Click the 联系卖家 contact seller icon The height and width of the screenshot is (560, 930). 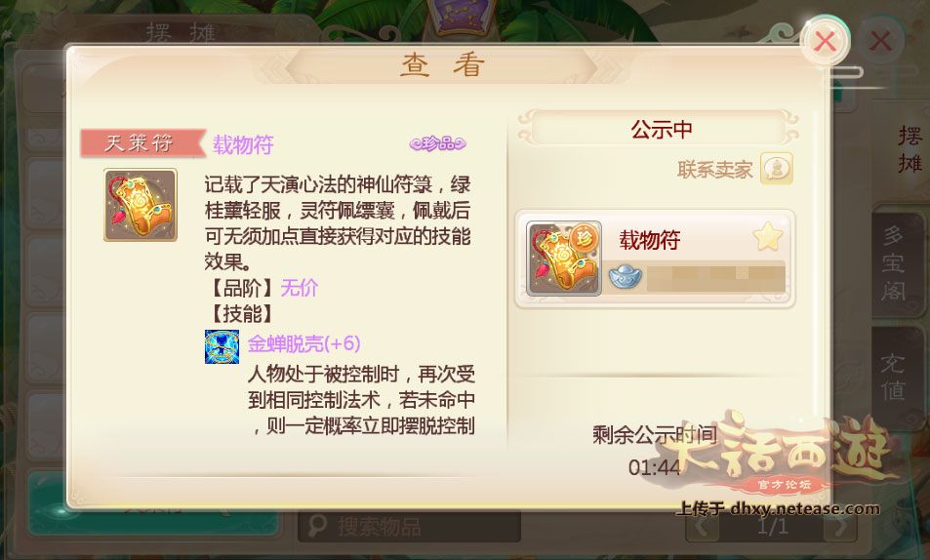tap(777, 169)
